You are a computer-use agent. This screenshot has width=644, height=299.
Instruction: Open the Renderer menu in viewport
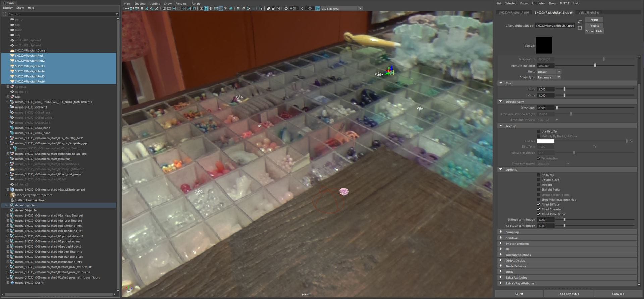point(181,4)
